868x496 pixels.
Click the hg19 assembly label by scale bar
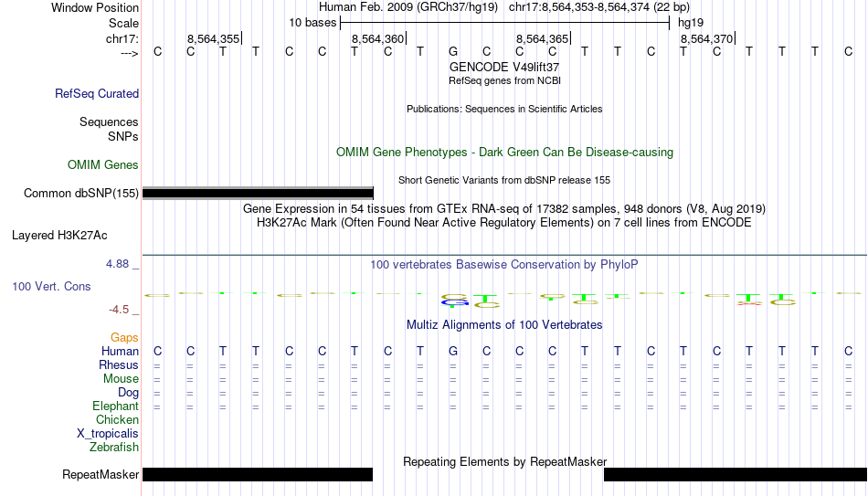pyautogui.click(x=691, y=23)
